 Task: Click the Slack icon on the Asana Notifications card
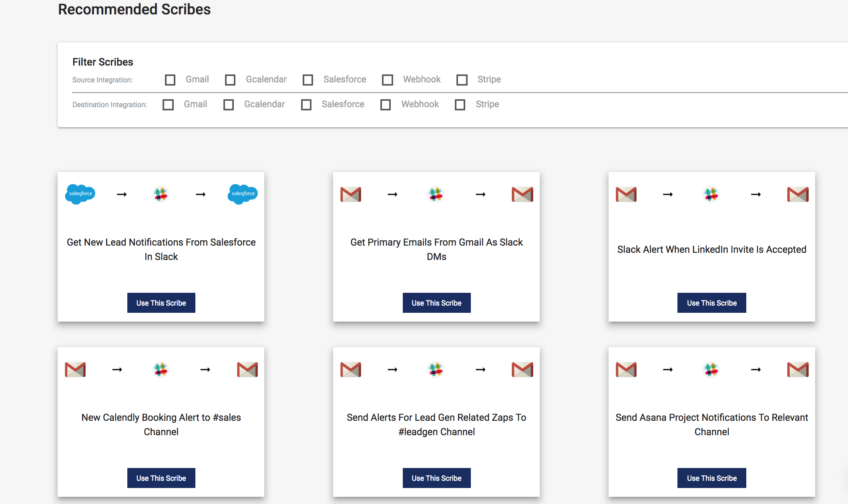point(711,370)
